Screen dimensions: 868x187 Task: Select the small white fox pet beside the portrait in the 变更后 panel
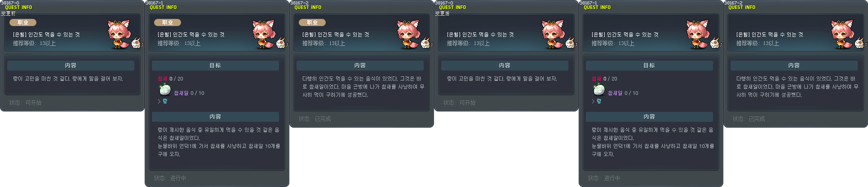click(x=570, y=43)
